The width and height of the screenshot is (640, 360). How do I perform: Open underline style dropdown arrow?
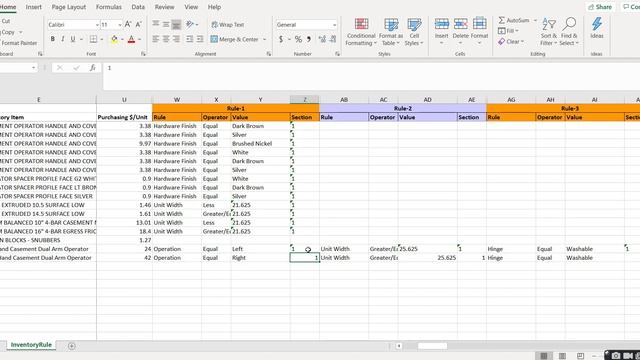[81, 40]
